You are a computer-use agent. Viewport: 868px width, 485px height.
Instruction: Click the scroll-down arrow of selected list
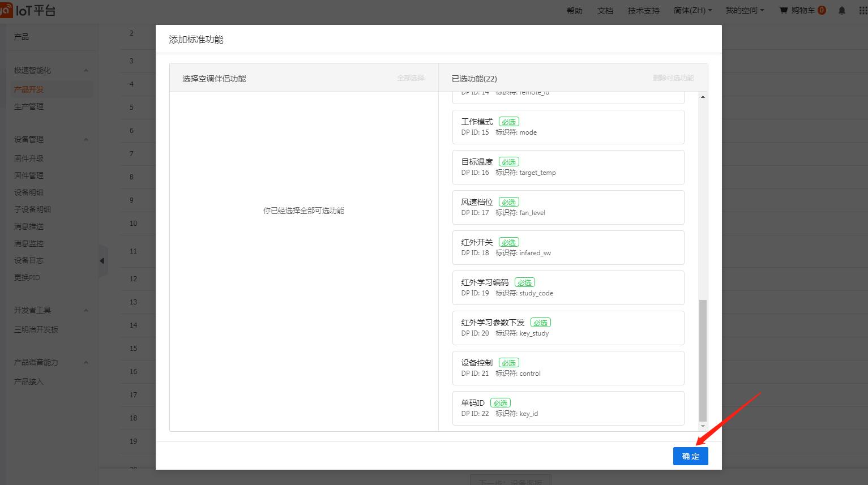point(703,426)
